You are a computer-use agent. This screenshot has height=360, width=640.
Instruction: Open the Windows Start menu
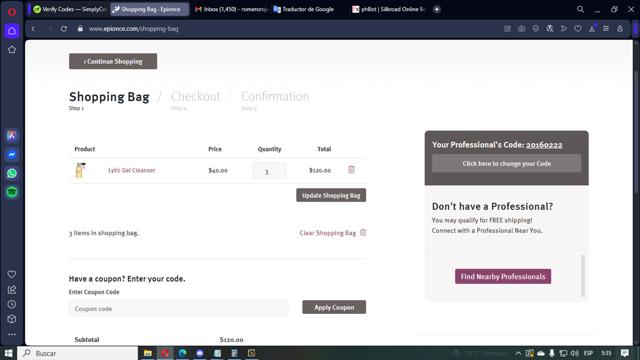pos(8,353)
